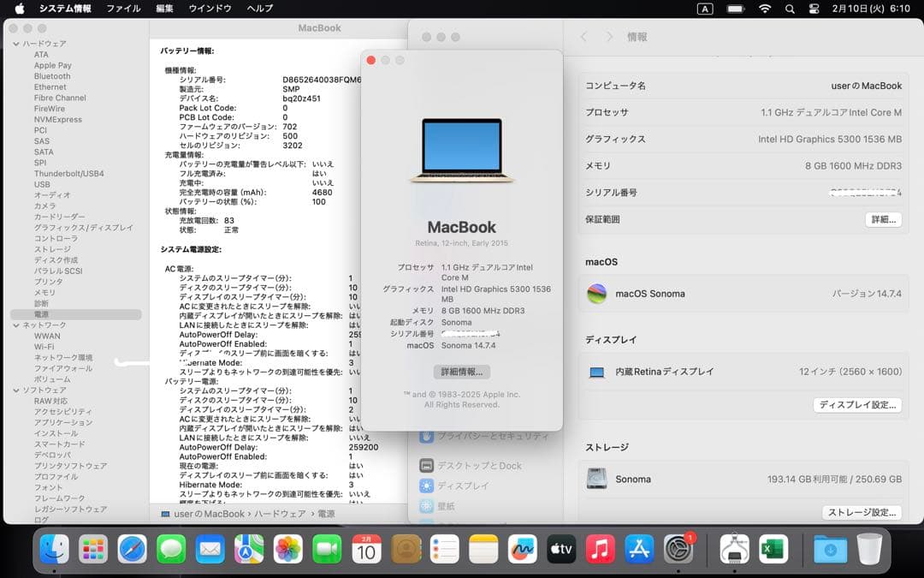Image resolution: width=924 pixels, height=578 pixels.
Task: Open the Trash from the Dock
Action: [871, 549]
